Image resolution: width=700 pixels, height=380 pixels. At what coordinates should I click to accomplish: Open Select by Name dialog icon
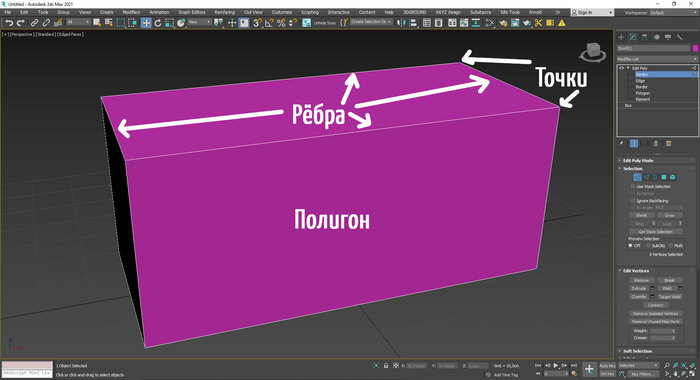click(108, 23)
